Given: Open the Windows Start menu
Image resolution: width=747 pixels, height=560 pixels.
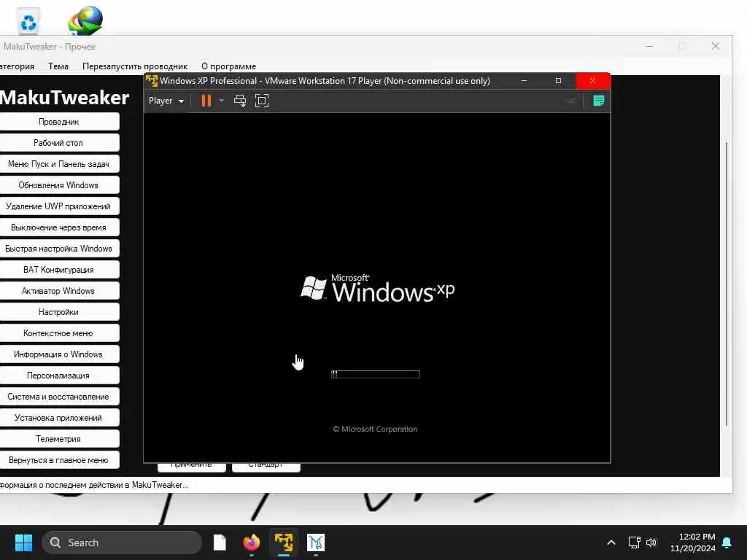Looking at the screenshot, I should [x=23, y=542].
